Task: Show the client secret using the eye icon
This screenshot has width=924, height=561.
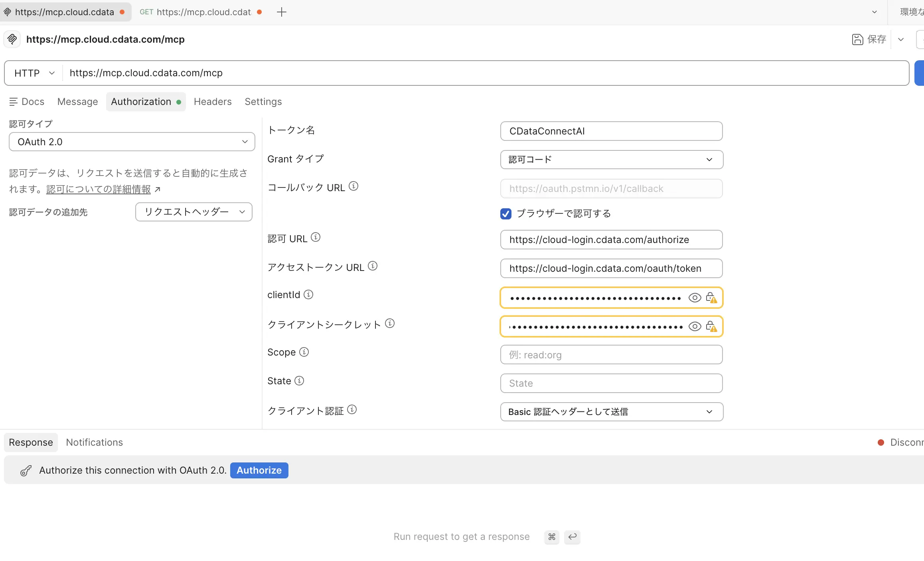Action: click(695, 326)
